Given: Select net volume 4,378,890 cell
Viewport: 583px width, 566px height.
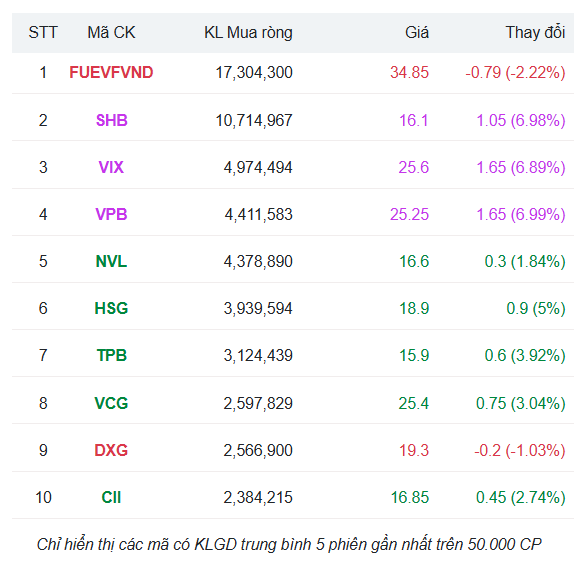Looking at the screenshot, I should tap(258, 261).
